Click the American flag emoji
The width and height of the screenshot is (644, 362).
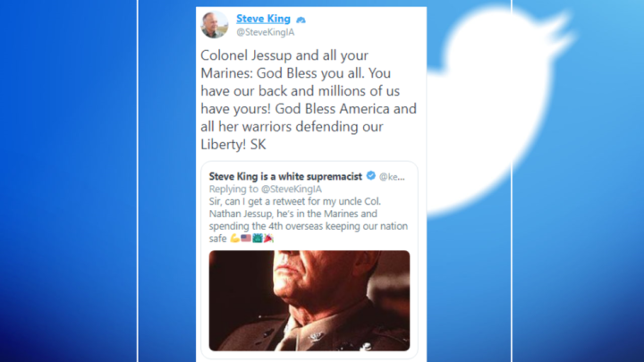[x=246, y=238]
